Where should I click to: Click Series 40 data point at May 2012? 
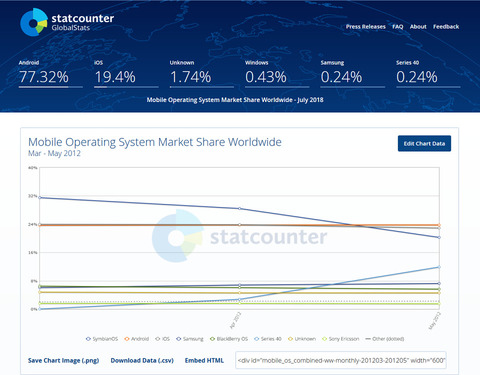click(x=439, y=267)
